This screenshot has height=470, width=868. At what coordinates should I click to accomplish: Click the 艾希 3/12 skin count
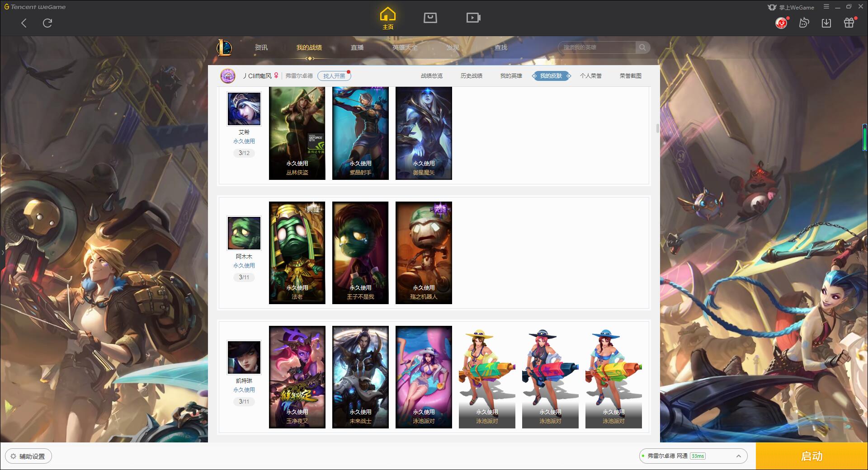point(244,153)
